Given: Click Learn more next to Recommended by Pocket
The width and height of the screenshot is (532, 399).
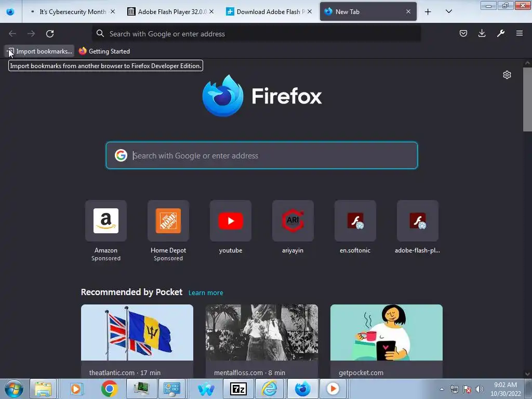Looking at the screenshot, I should coord(206,292).
